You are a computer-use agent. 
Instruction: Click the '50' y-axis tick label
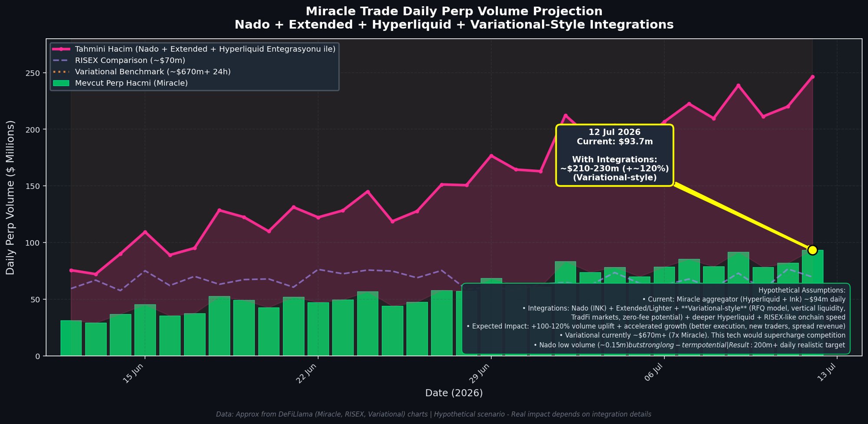pos(35,299)
